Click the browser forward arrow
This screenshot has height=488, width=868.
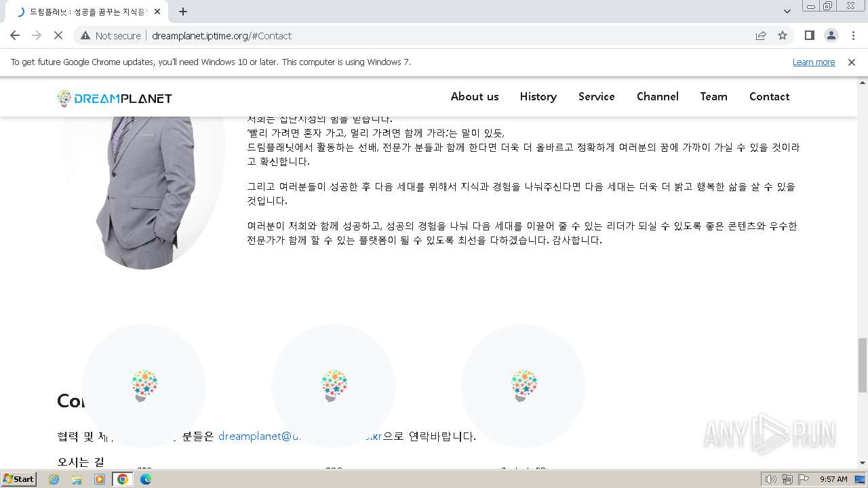click(37, 35)
